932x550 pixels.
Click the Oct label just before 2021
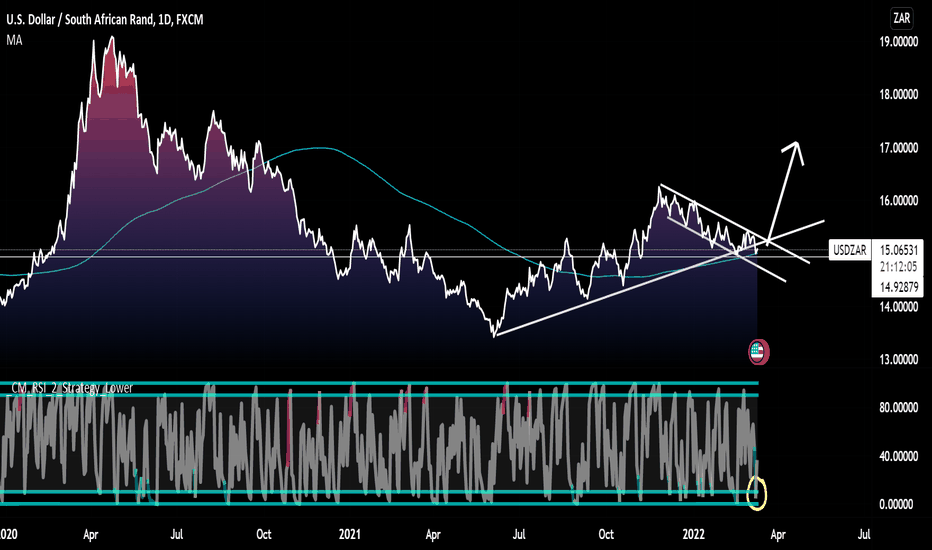[x=264, y=535]
